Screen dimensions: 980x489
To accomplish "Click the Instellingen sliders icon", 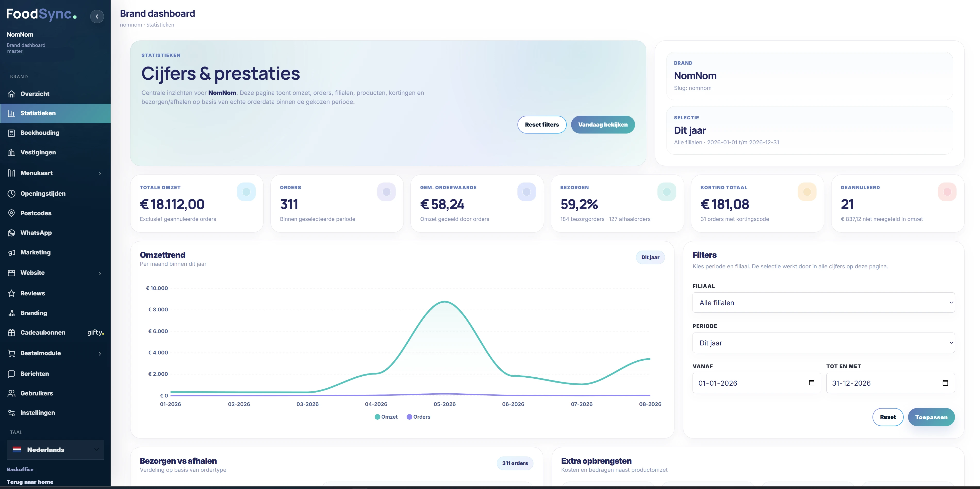I will 12,413.
